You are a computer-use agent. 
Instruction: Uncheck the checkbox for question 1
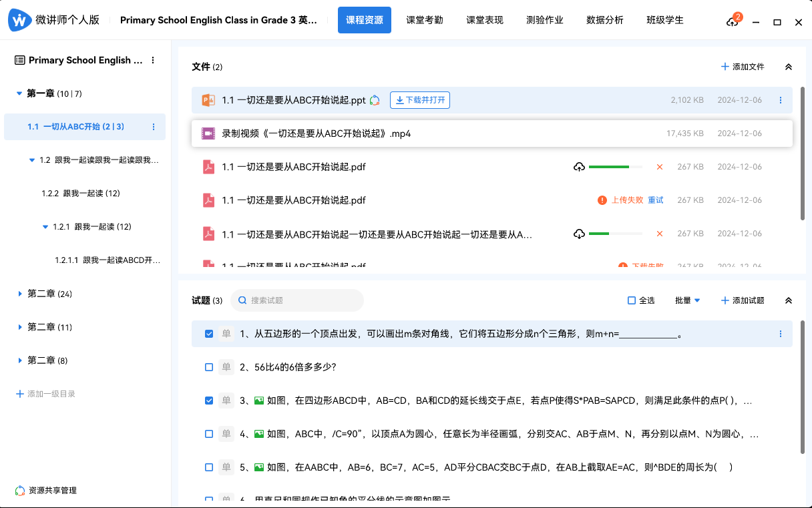point(209,334)
